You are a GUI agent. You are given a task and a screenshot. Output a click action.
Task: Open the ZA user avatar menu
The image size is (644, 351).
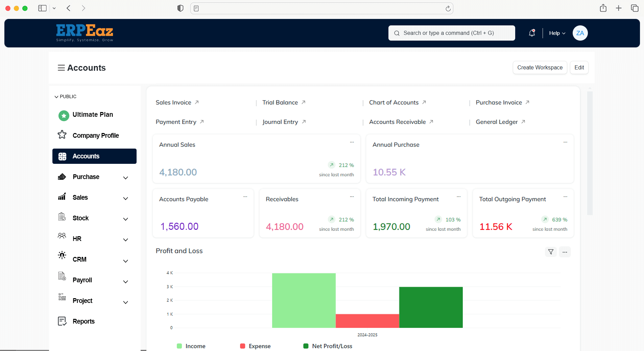580,33
